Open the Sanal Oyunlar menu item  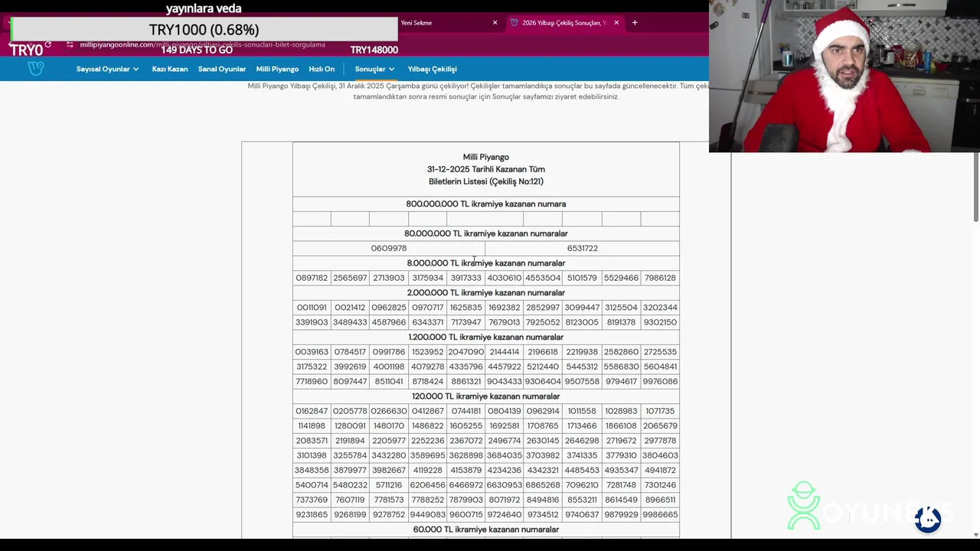pos(222,69)
